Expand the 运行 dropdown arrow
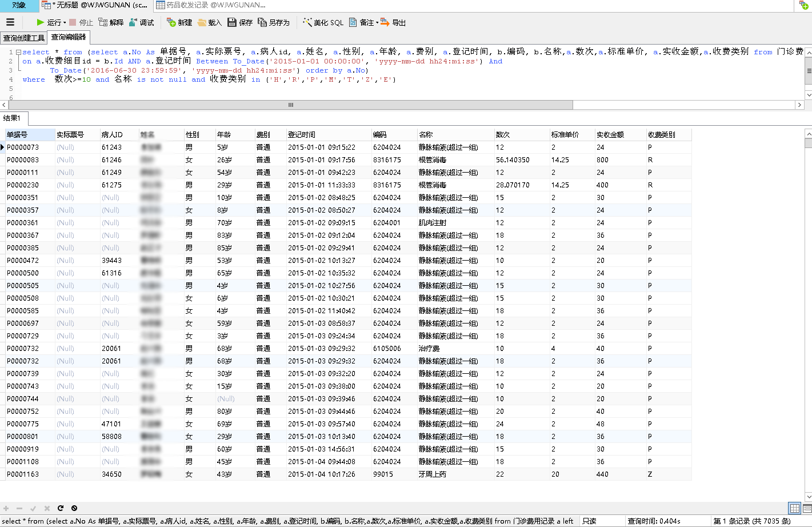The height and width of the screenshot is (527, 812). [65, 23]
